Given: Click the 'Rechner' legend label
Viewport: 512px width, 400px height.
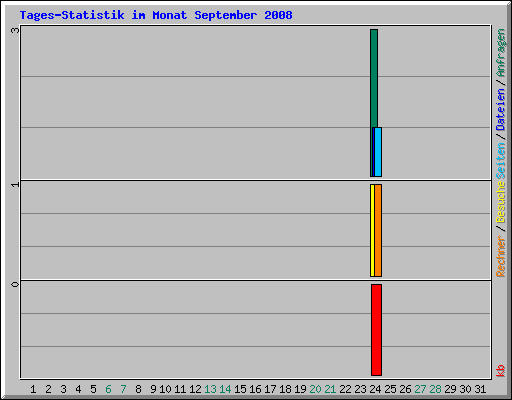Looking at the screenshot, I should pyautogui.click(x=501, y=256).
